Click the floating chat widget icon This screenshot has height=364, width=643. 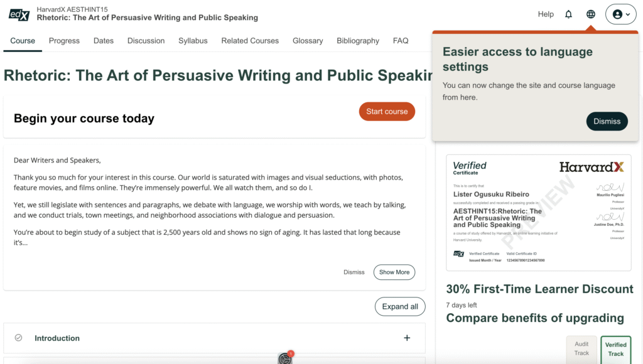click(285, 358)
